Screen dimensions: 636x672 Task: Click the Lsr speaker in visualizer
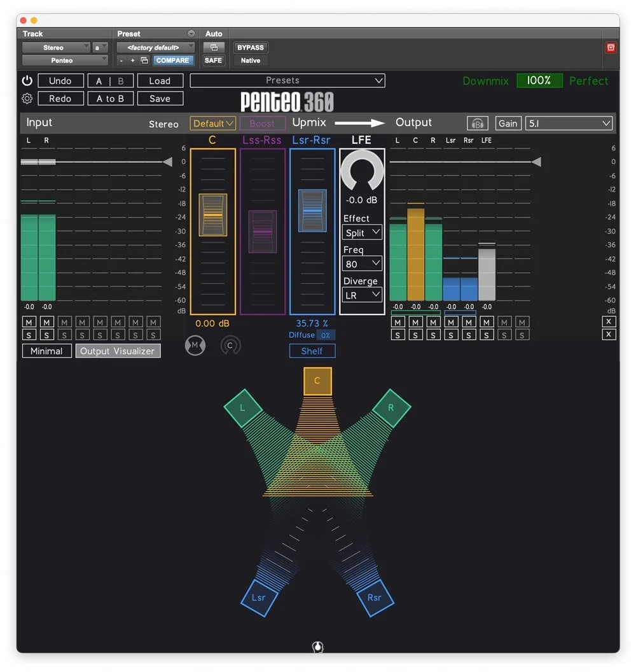[x=259, y=598]
